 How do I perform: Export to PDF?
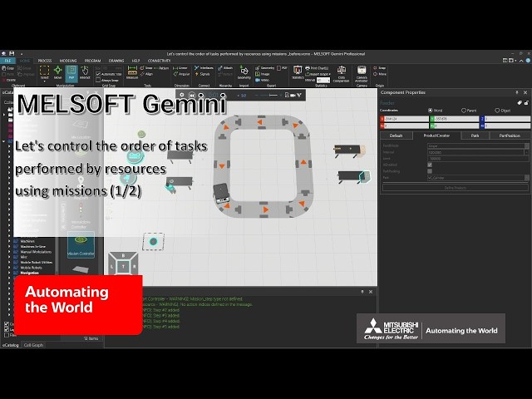[x=282, y=68]
